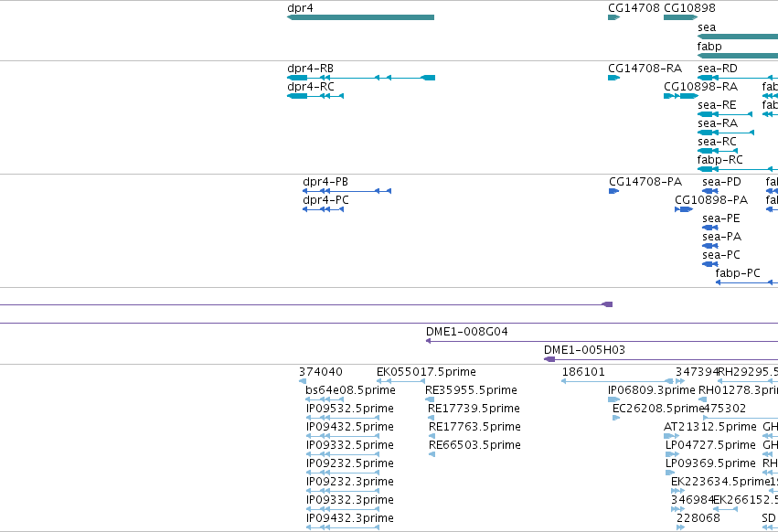Click the fabp-PC protein label
This screenshot has height=532, width=778.
coord(737,273)
